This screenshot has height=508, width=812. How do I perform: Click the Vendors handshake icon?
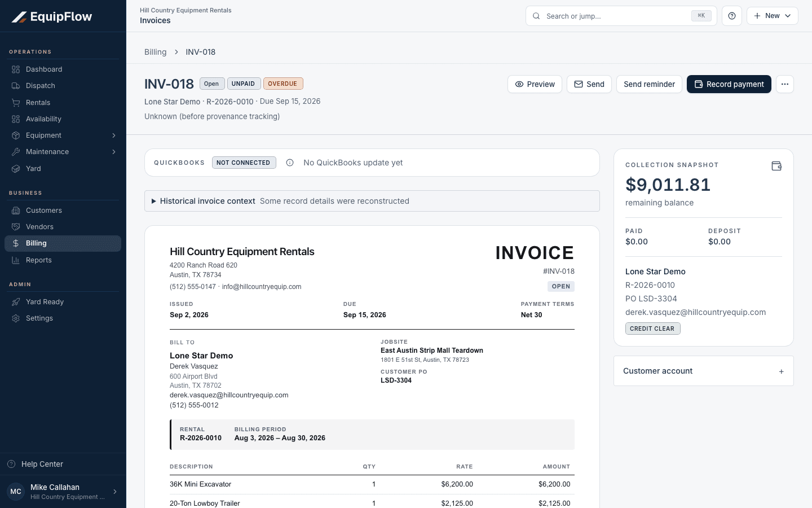(16, 227)
